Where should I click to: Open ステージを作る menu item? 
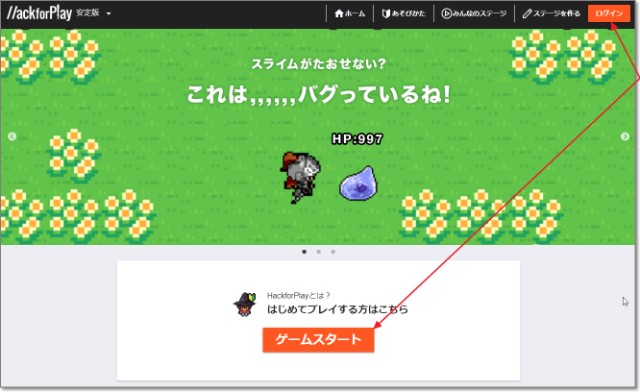click(x=551, y=13)
